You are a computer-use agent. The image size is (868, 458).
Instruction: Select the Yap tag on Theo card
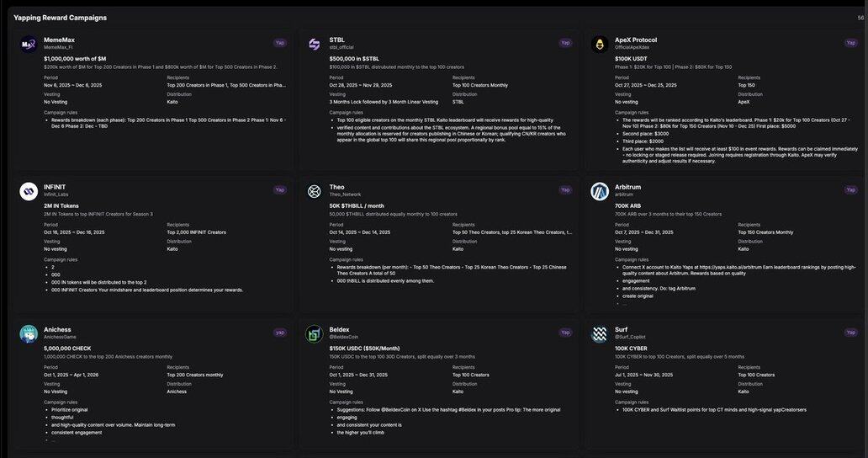[565, 189]
